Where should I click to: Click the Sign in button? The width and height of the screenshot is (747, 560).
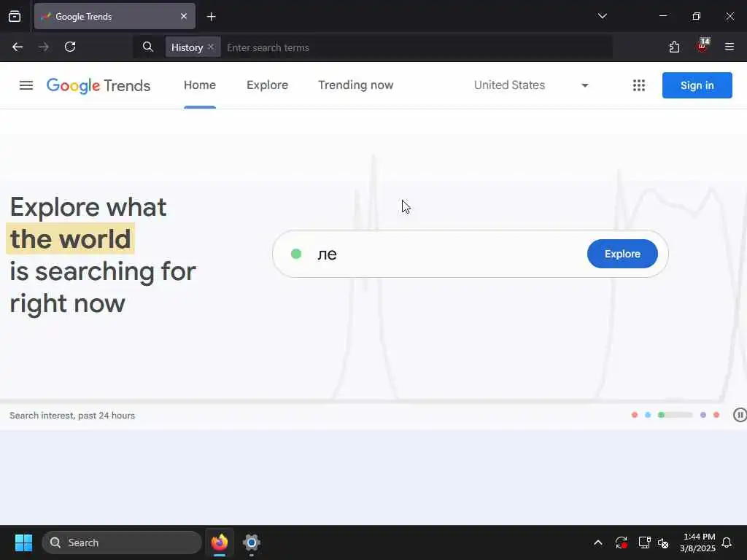(697, 85)
